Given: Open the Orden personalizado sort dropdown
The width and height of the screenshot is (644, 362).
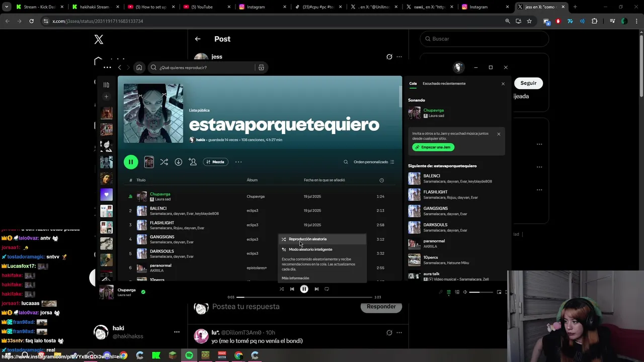Looking at the screenshot, I should pyautogui.click(x=374, y=162).
